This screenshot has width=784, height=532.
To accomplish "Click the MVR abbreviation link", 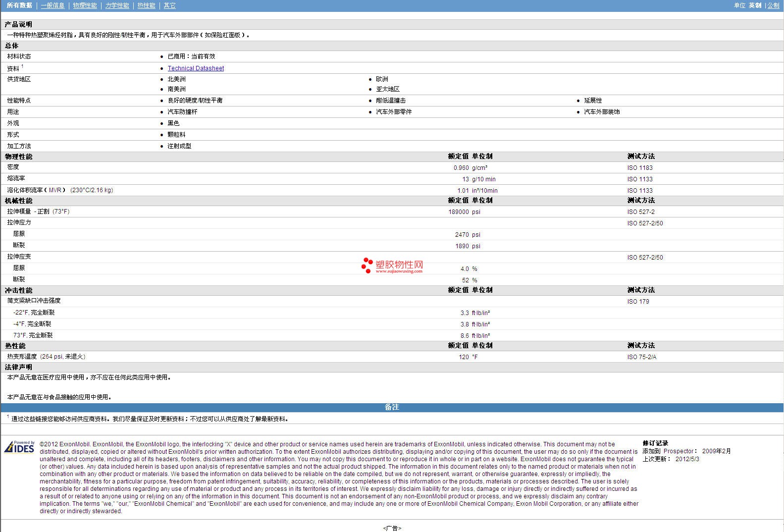I will pyautogui.click(x=55, y=190).
